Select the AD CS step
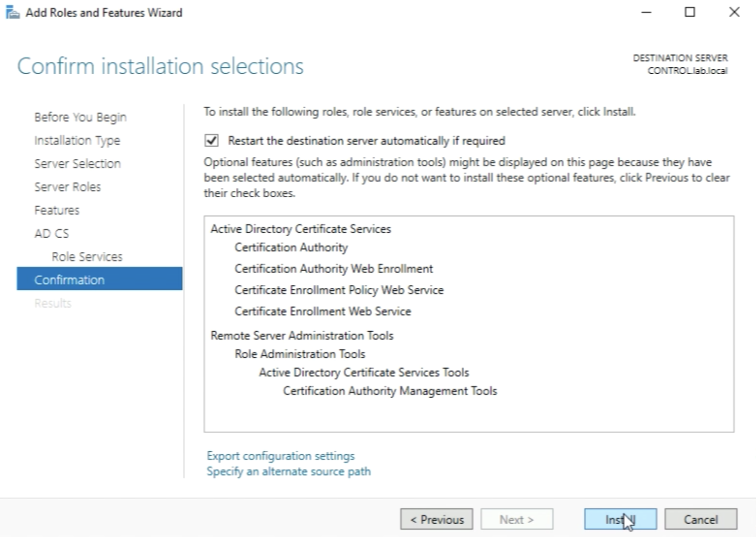756x537 pixels. coord(51,233)
